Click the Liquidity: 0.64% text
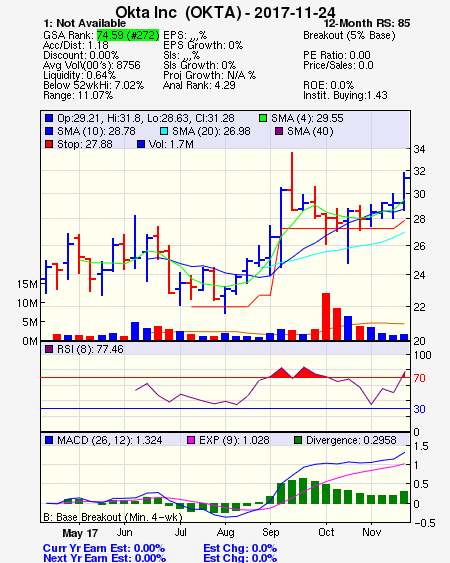Image resolution: width=450 pixels, height=563 pixels. [x=79, y=75]
